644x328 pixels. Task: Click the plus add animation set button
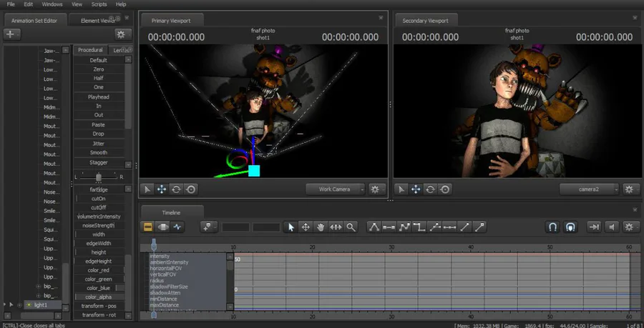click(x=12, y=34)
